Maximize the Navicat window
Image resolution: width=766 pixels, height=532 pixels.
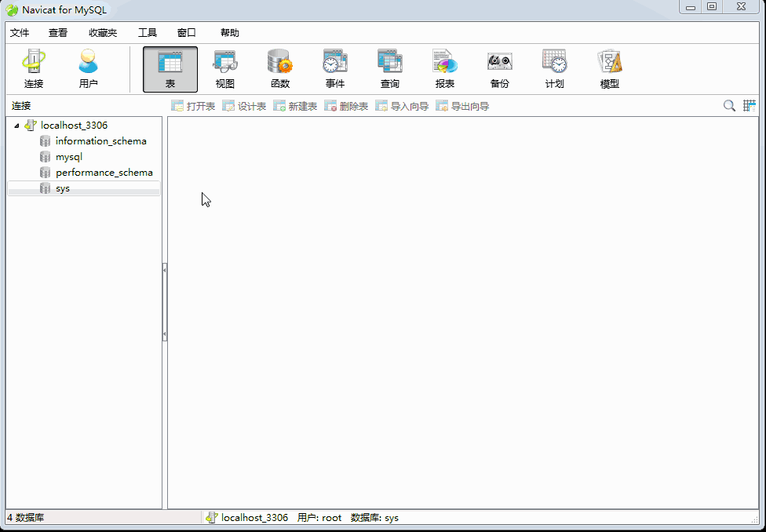[713, 7]
